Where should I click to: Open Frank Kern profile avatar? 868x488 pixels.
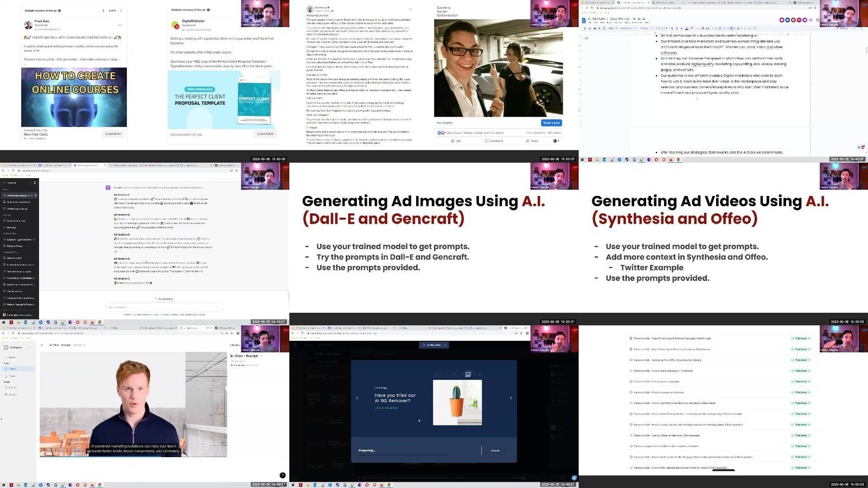click(x=28, y=24)
